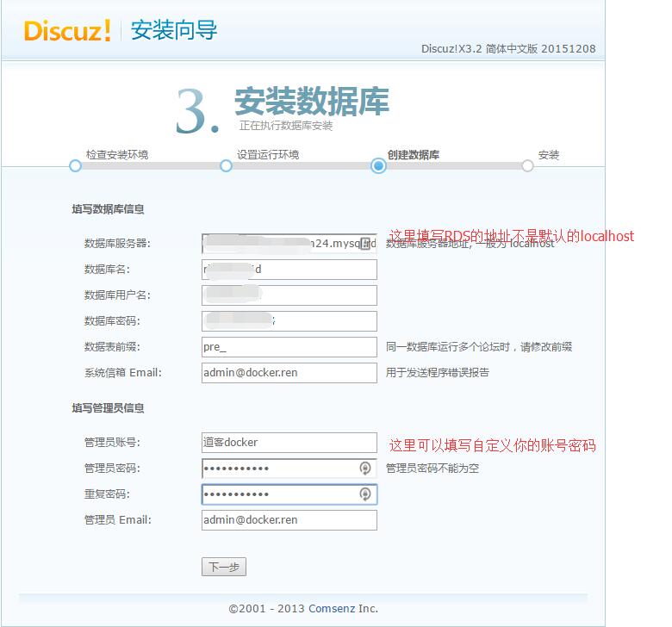672x627 pixels.
Task: Click the highlighted 创建数据库 step circle
Action: pos(378,165)
